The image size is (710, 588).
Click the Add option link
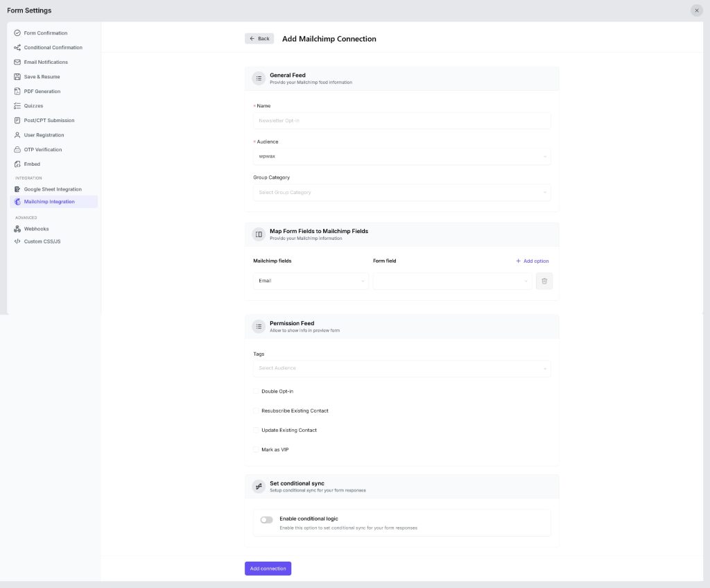532,261
